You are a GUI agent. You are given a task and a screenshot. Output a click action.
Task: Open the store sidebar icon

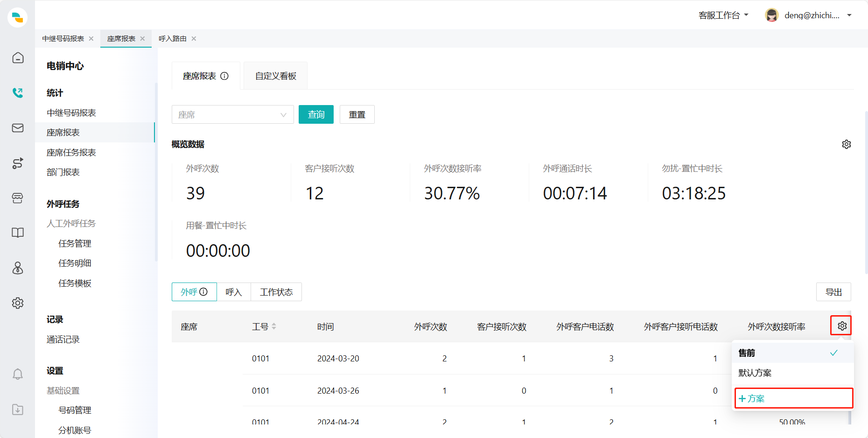(x=18, y=198)
